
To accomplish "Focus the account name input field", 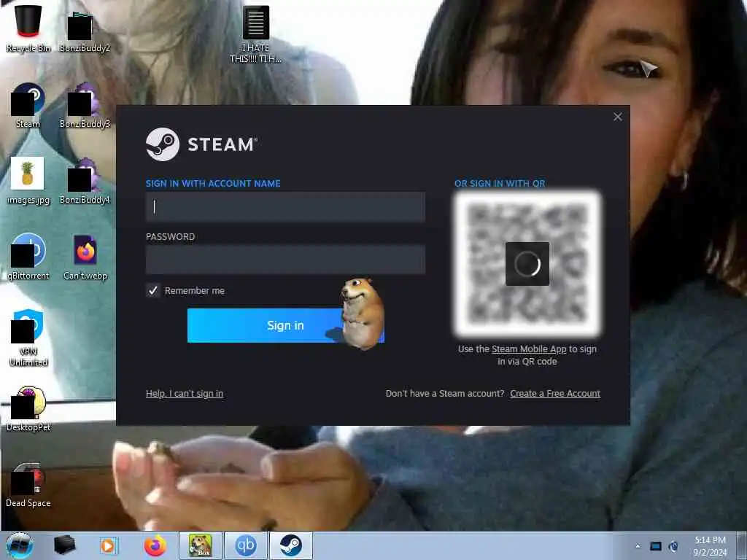I will tap(285, 206).
